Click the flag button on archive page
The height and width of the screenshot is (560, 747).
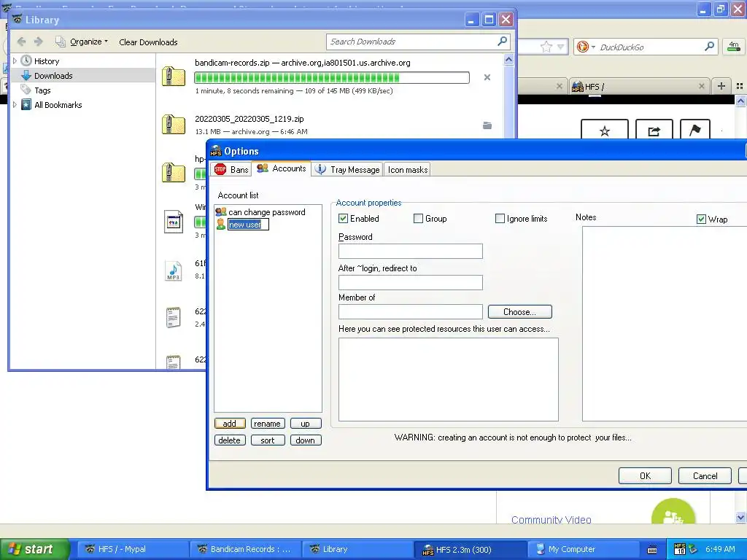point(695,130)
